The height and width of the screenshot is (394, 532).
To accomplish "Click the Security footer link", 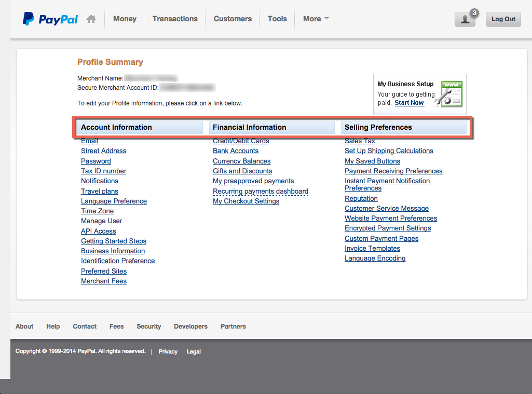I will coord(149,326).
